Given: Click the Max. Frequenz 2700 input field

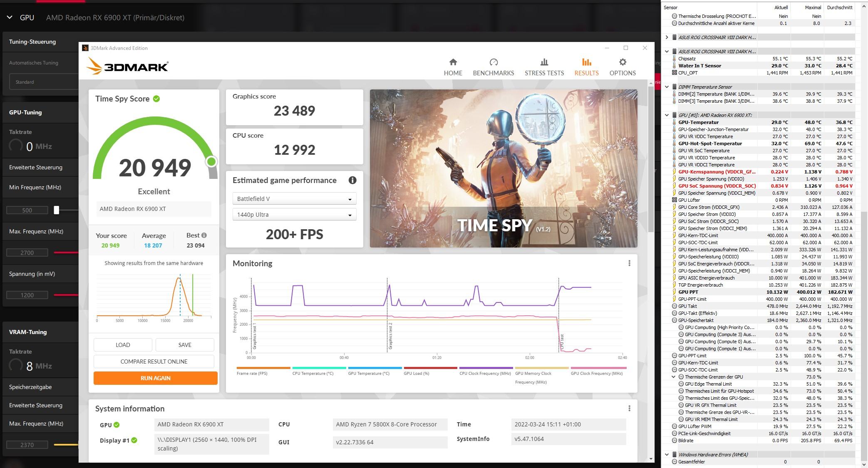Looking at the screenshot, I should 27,253.
